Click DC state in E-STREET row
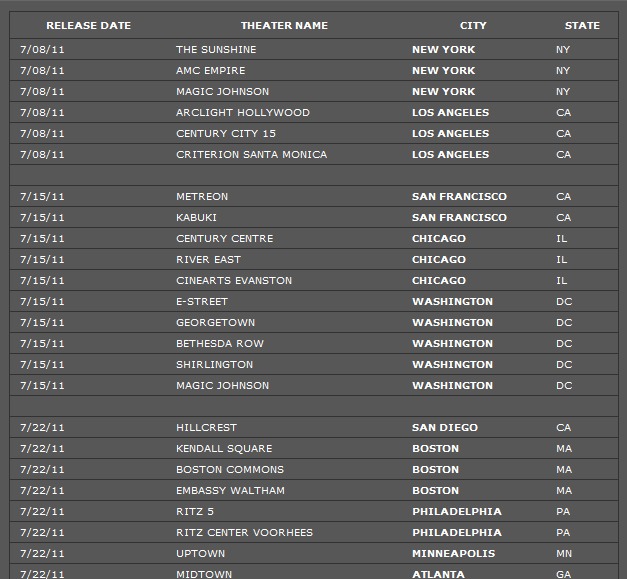This screenshot has height=579, width=627. [564, 301]
